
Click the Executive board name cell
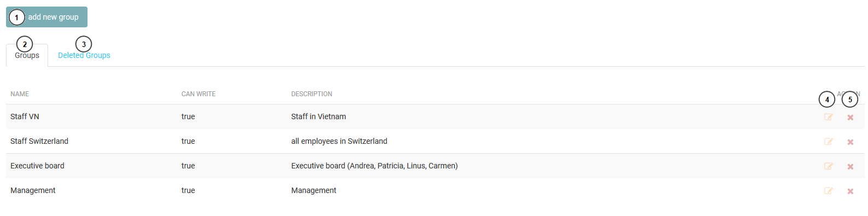[37, 166]
